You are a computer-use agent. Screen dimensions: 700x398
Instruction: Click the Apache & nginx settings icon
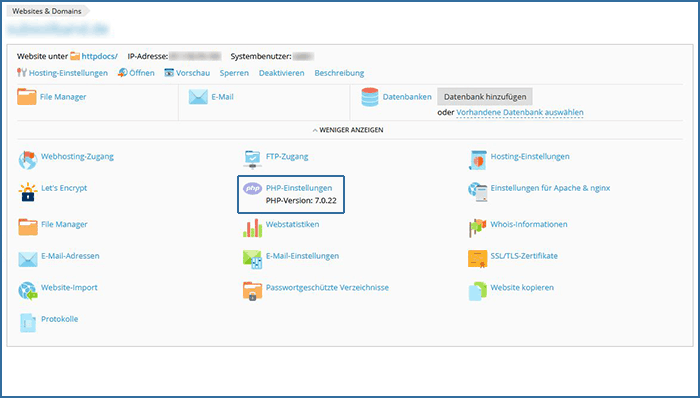pos(477,192)
